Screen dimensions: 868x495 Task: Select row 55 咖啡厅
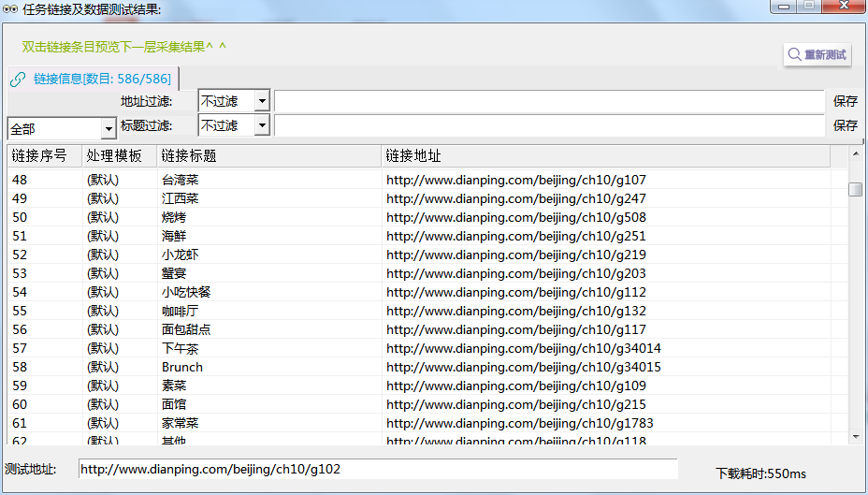427,311
